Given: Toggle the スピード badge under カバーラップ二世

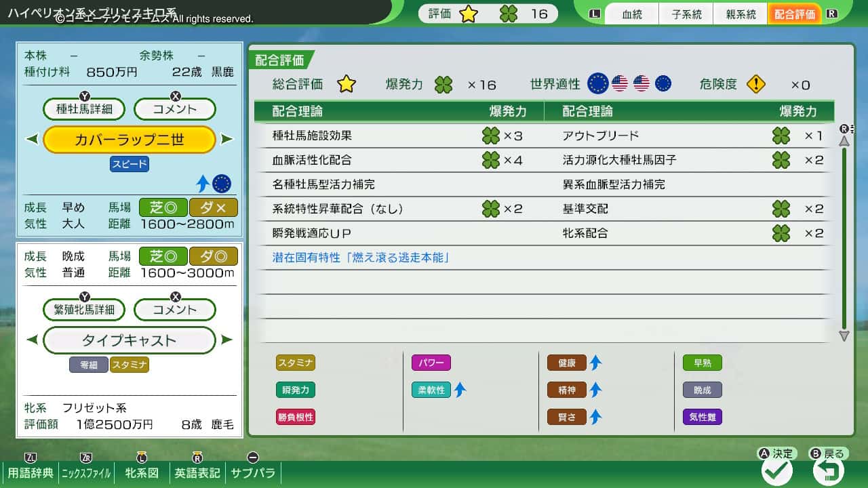Looking at the screenshot, I should (129, 164).
